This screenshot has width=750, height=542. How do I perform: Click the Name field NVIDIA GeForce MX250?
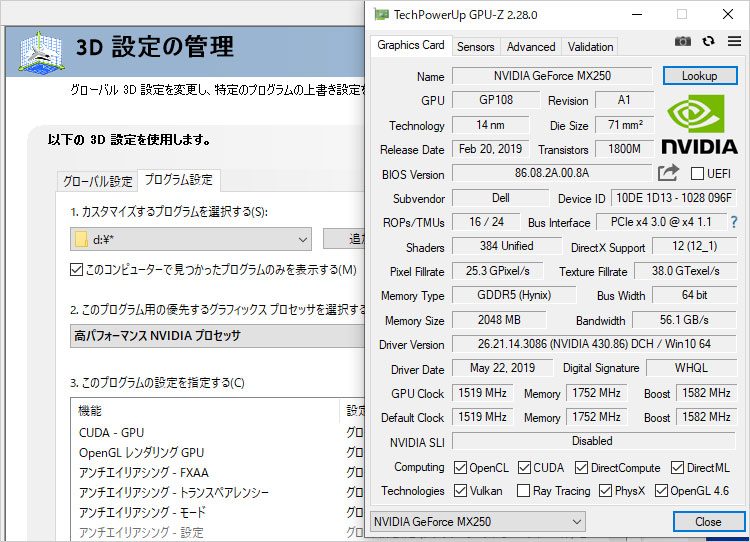click(552, 76)
